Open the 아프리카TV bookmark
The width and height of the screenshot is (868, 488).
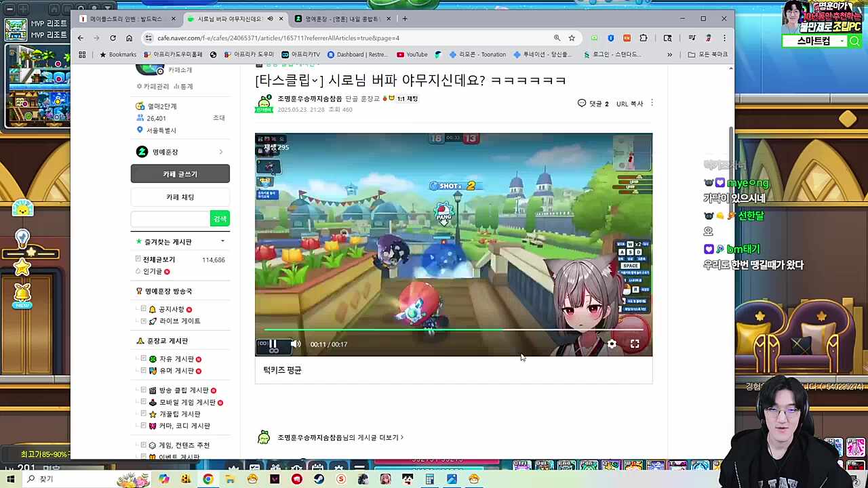[300, 54]
